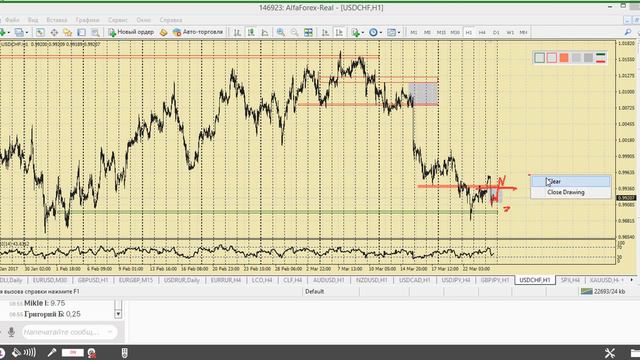Switch to the USDRUR,Daily chart tab
Screen dimensions: 640x360
(x=182, y=280)
